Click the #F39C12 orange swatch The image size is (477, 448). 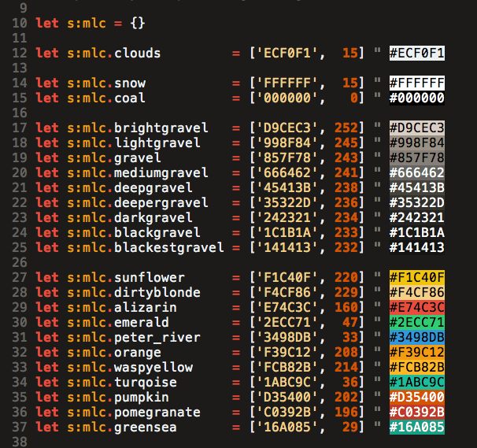pos(416,352)
